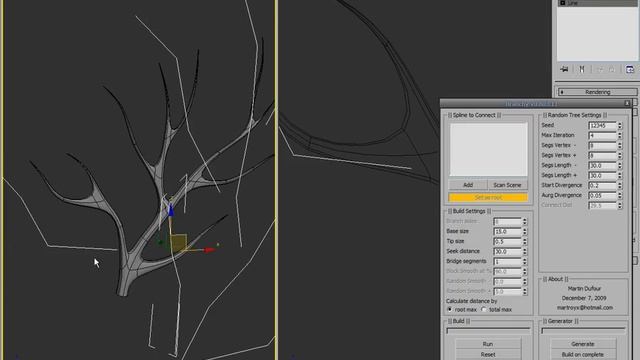Click the 'Build Settings' group label

(469, 211)
